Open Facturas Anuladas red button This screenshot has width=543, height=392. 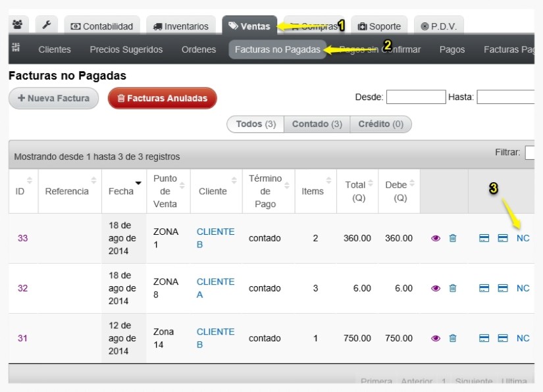(163, 98)
